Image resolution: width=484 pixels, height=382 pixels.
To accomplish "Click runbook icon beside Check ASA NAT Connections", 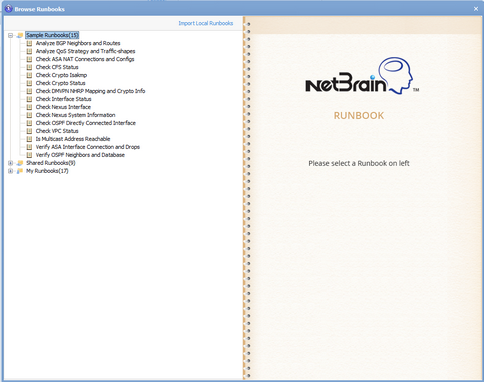I will click(x=29, y=59).
